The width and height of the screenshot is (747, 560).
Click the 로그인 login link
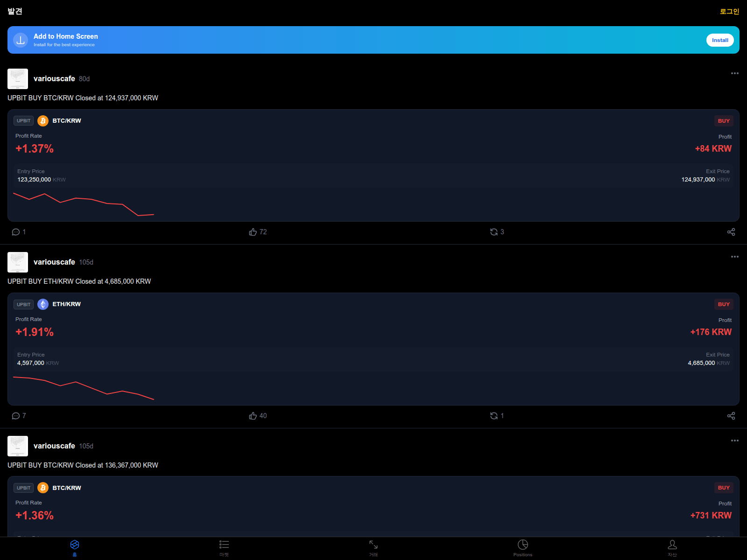pos(729,11)
